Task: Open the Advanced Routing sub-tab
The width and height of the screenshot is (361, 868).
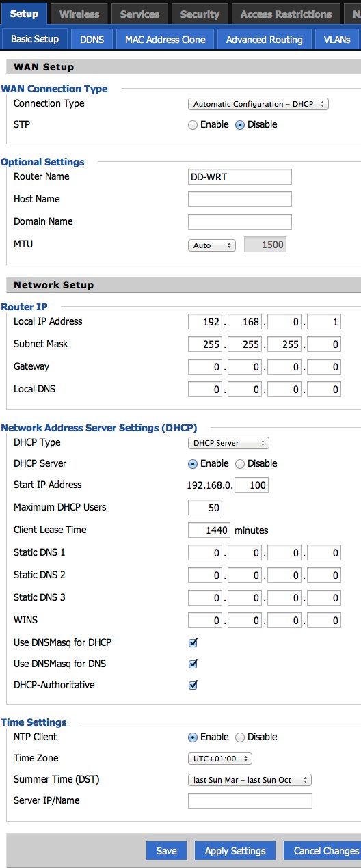Action: pos(264,40)
